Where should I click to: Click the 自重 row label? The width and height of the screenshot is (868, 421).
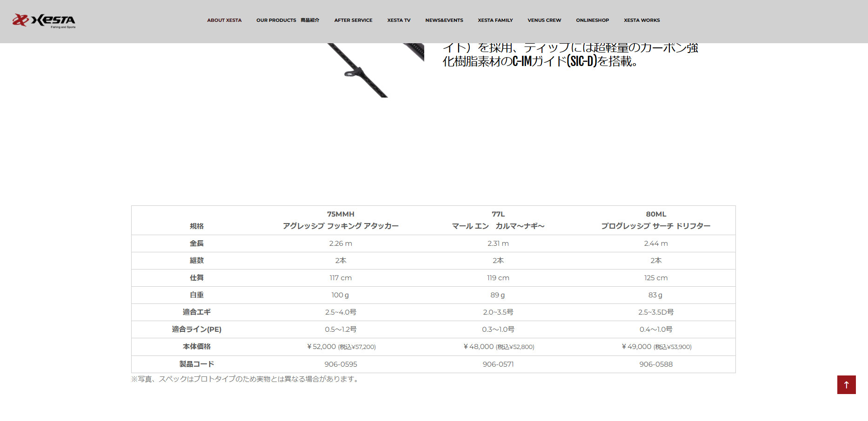197,295
